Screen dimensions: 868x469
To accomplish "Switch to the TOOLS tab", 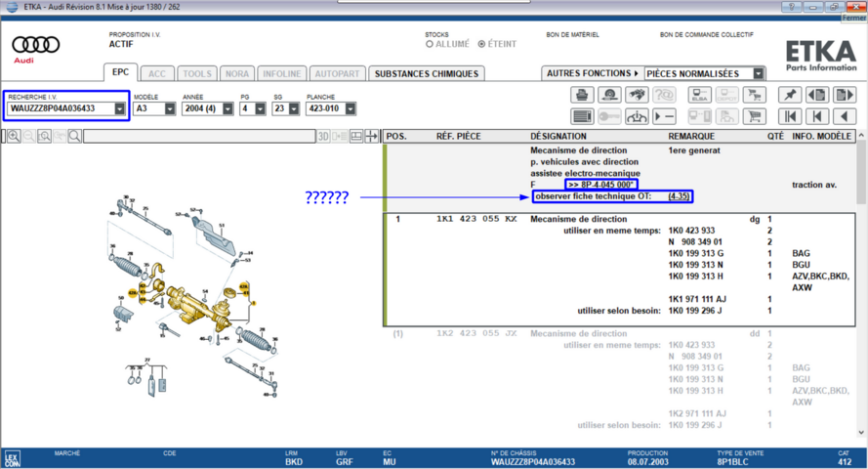I will click(x=197, y=73).
